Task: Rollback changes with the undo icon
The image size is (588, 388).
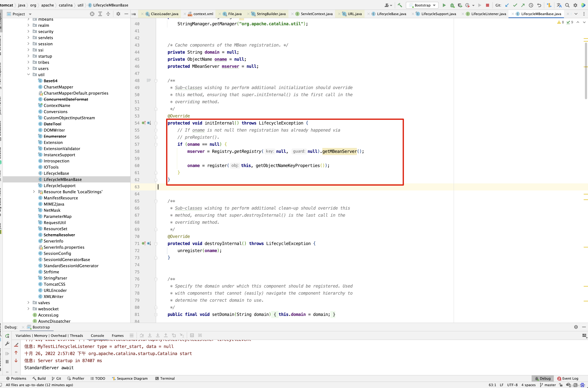Action: coord(539,5)
